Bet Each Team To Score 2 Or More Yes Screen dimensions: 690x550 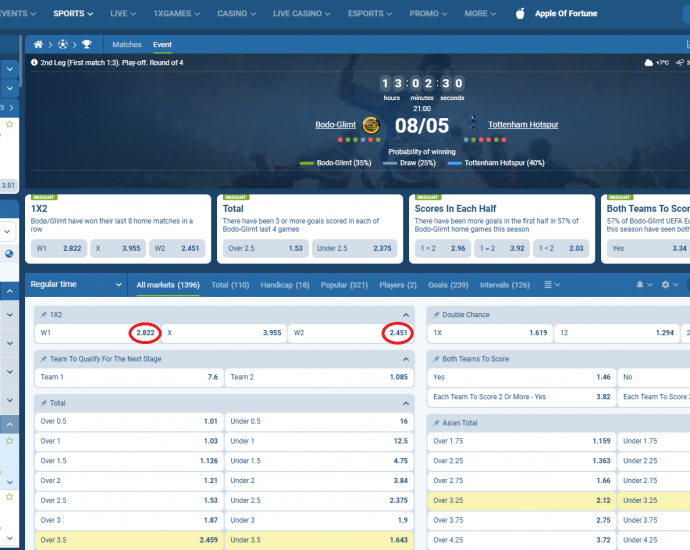(x=521, y=397)
